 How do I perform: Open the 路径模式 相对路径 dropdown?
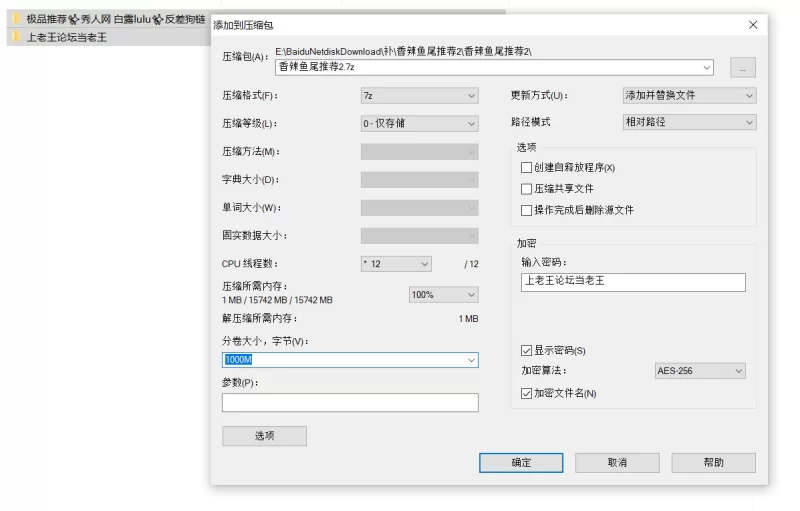coord(689,122)
